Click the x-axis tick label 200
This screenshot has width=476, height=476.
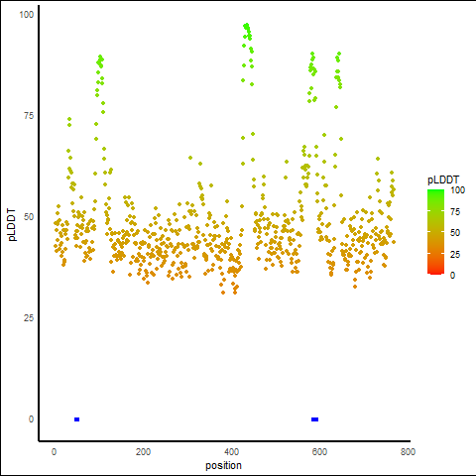(x=143, y=452)
